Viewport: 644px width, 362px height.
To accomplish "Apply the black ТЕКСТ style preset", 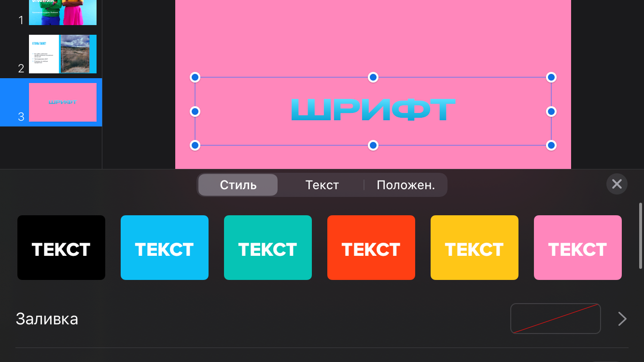I will click(x=61, y=248).
